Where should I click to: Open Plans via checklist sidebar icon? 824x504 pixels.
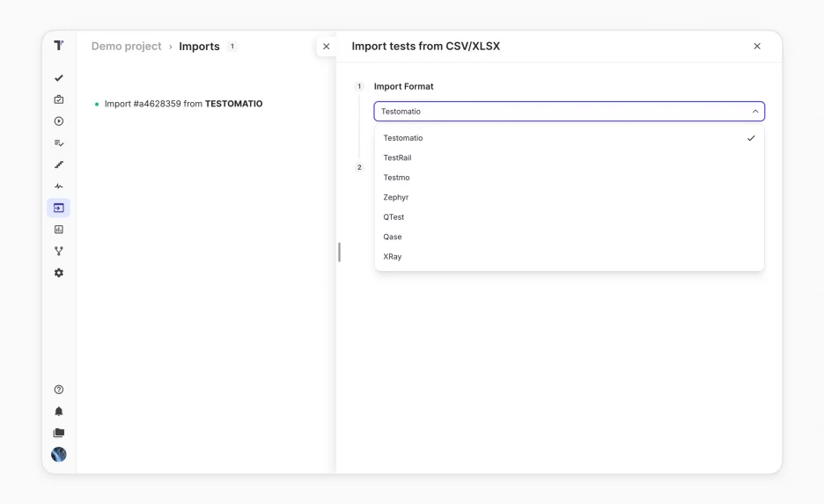(59, 142)
